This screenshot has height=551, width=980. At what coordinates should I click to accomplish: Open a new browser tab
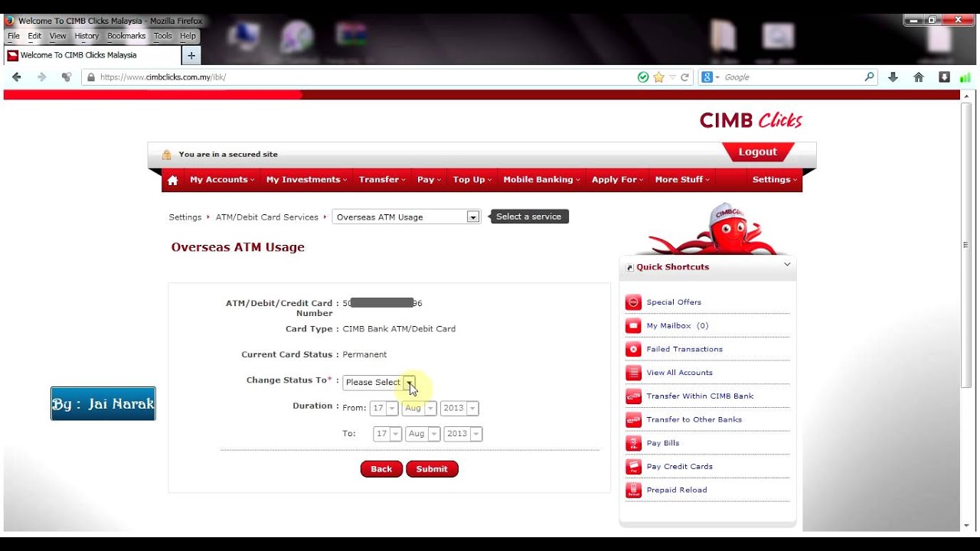click(191, 55)
